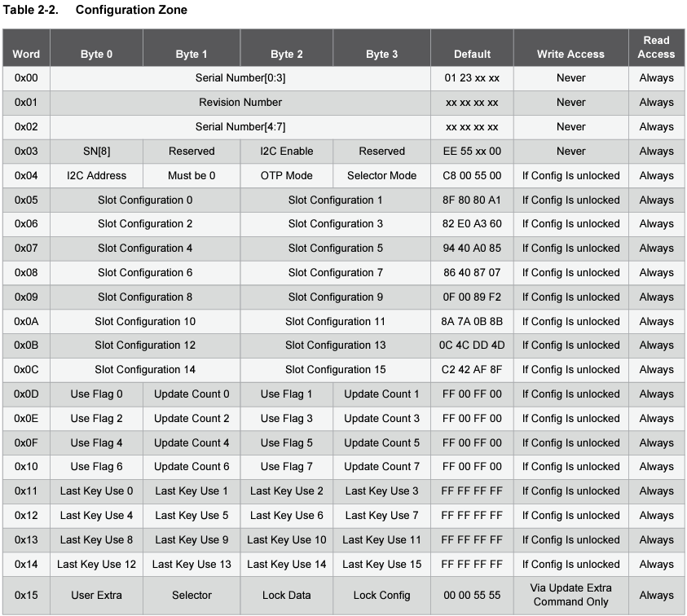Screen dimensions: 687x616
Task: Click the 'Selector Mode' cell
Action: tap(381, 176)
